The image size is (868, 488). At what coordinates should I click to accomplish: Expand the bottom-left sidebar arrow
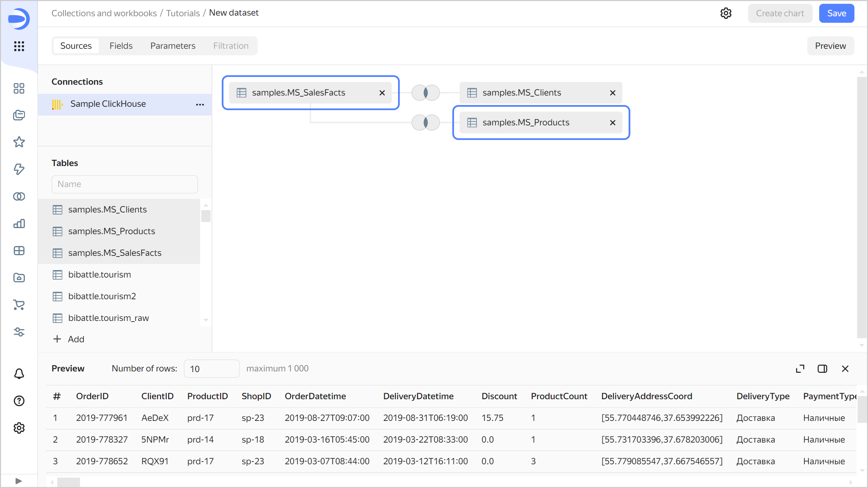click(x=19, y=481)
